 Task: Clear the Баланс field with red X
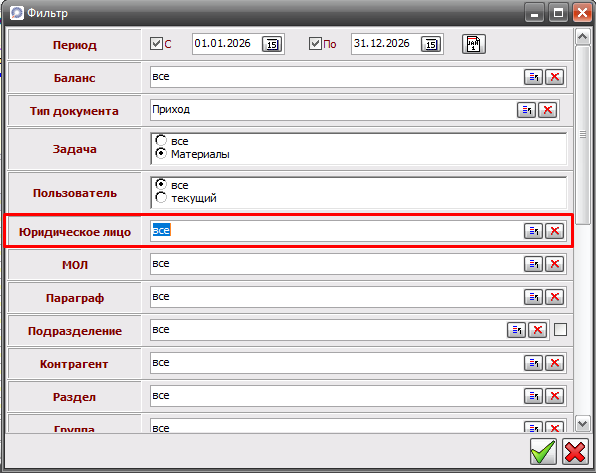click(x=555, y=77)
